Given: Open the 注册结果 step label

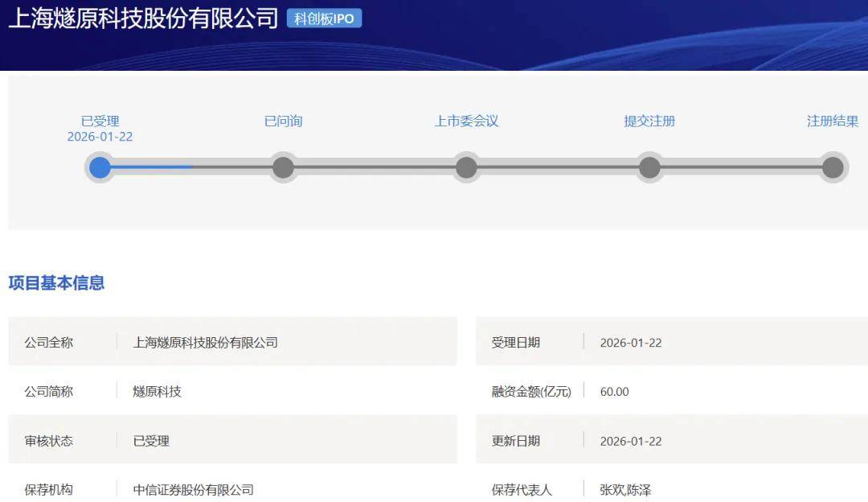Looking at the screenshot, I should [833, 121].
